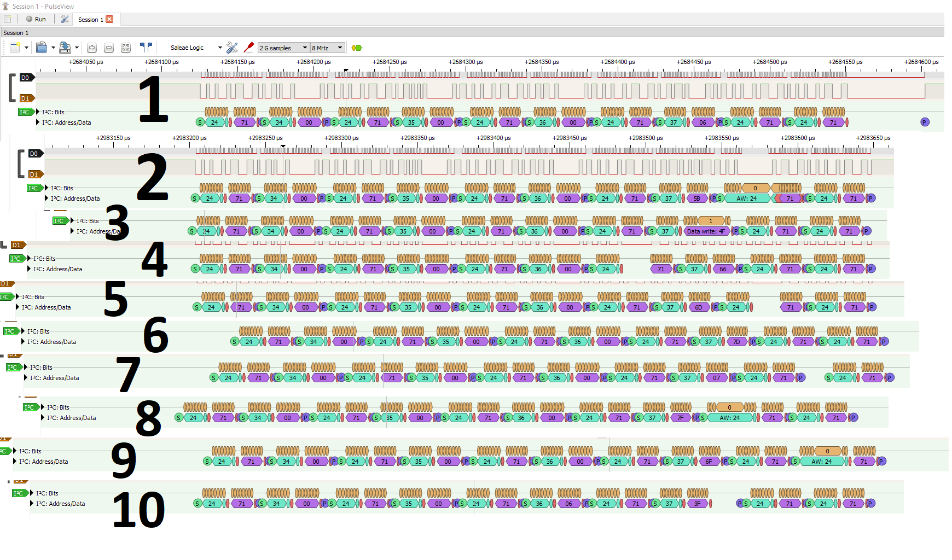Click the 'Session 1' dock title bar

pos(472,33)
